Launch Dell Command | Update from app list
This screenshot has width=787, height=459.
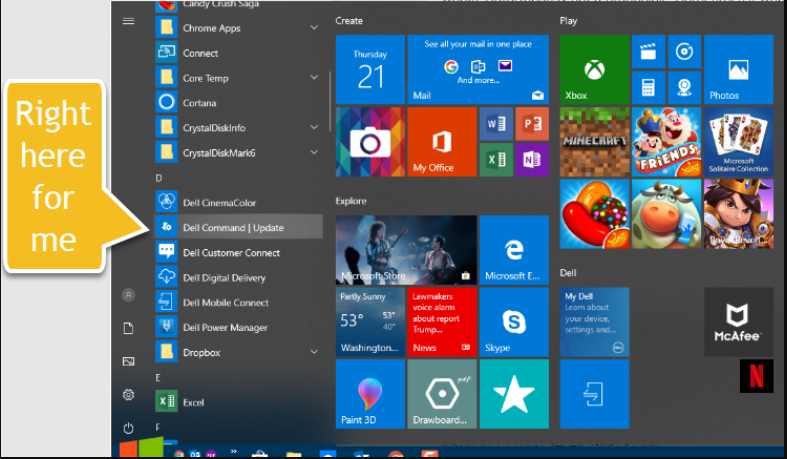pyautogui.click(x=238, y=228)
